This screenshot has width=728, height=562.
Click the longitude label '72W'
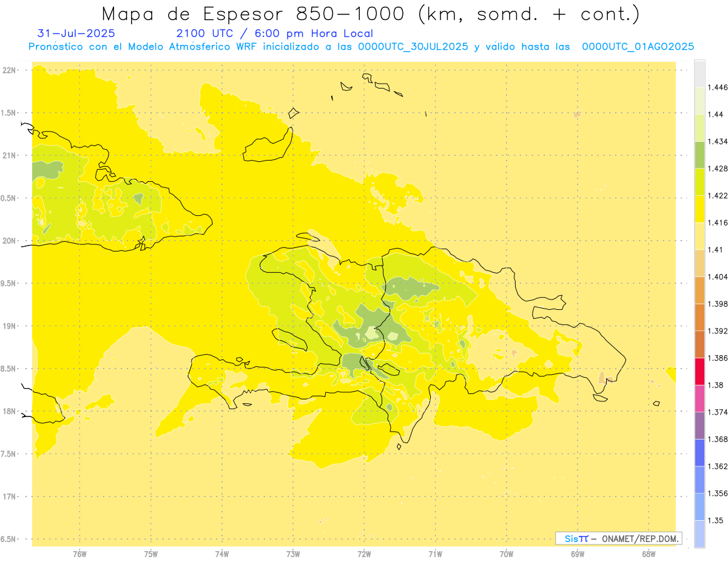click(x=364, y=554)
